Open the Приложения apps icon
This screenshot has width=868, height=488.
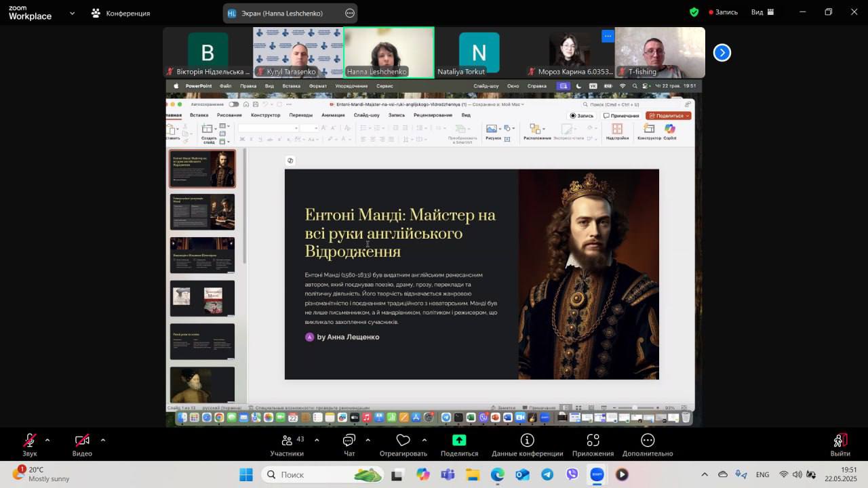[x=593, y=441]
